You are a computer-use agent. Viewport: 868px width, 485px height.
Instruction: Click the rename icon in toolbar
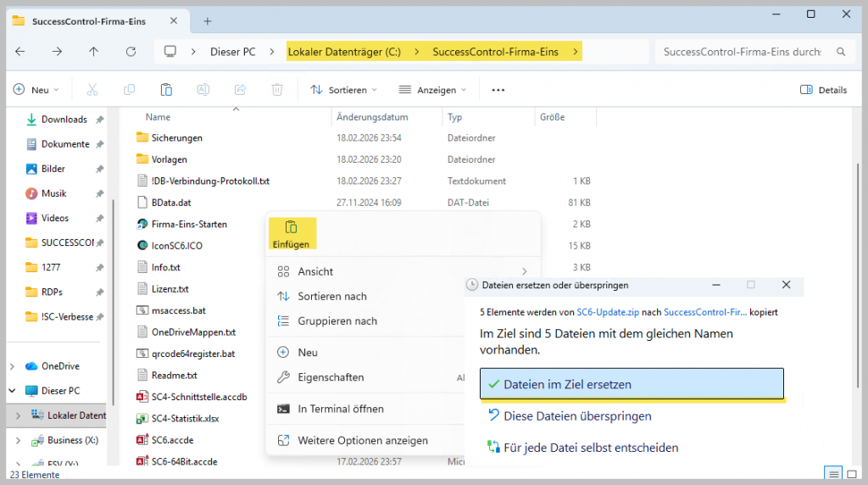203,90
